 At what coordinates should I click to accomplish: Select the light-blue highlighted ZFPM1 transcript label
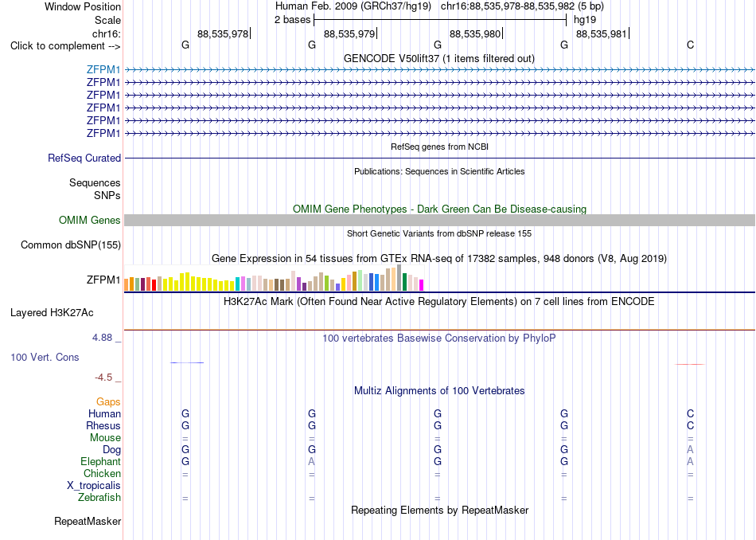[103, 69]
